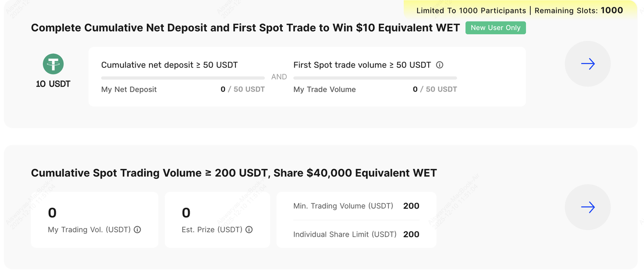
Task: Click the Min. Trading Volume row
Action: click(356, 206)
